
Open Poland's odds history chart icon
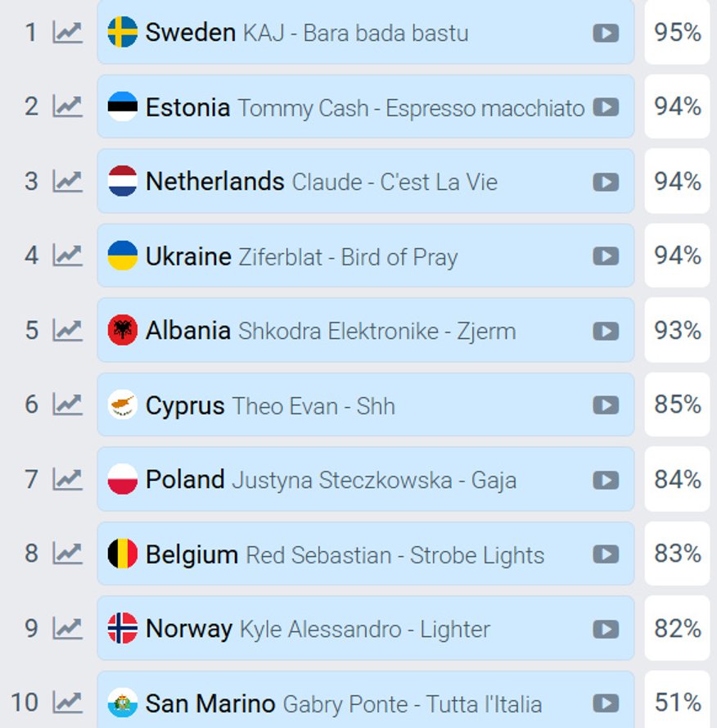[x=67, y=479]
